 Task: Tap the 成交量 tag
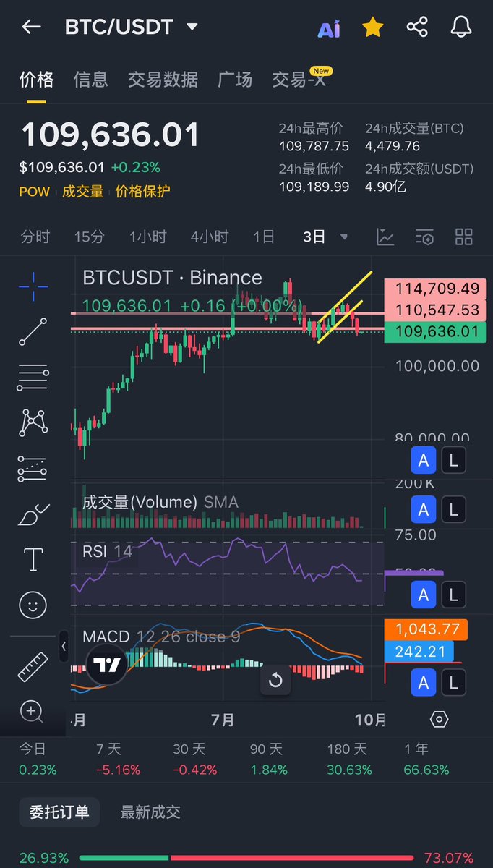click(x=82, y=192)
